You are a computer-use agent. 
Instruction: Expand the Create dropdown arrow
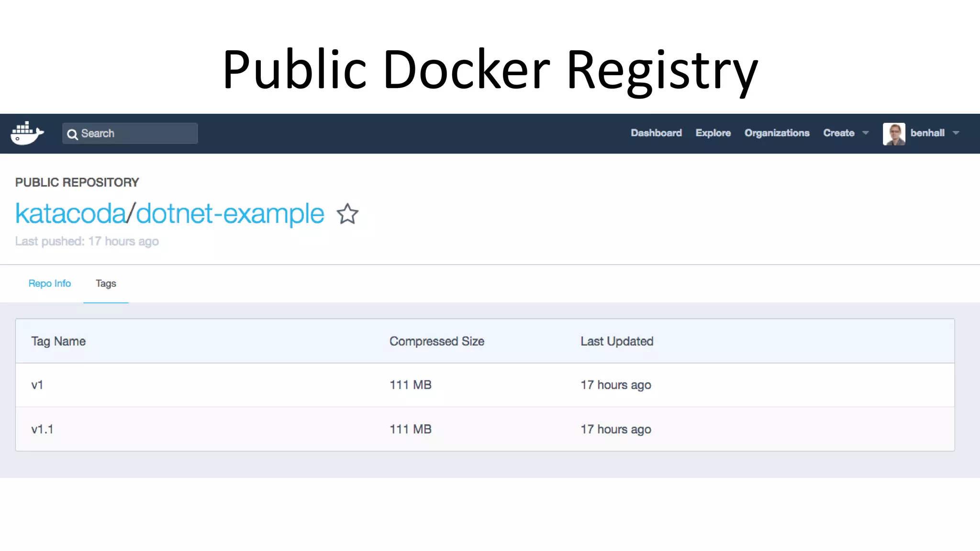865,133
